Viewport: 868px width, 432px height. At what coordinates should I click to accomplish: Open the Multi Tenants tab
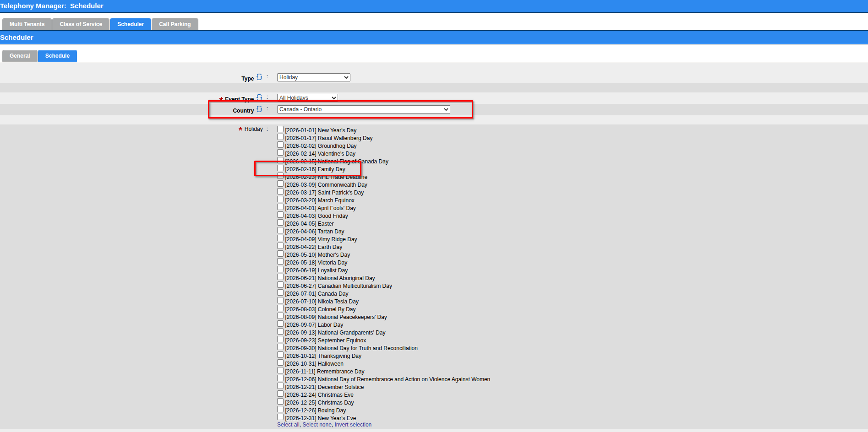[x=27, y=24]
